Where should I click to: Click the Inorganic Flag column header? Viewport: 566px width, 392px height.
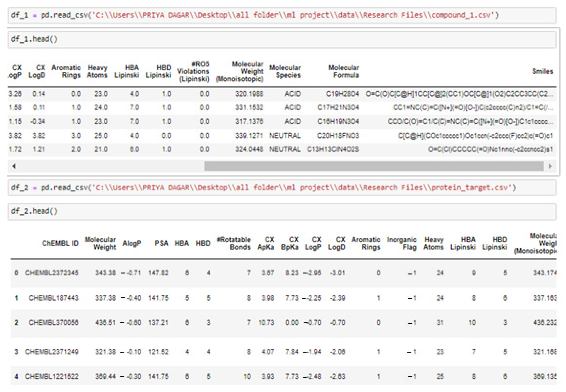402,243
